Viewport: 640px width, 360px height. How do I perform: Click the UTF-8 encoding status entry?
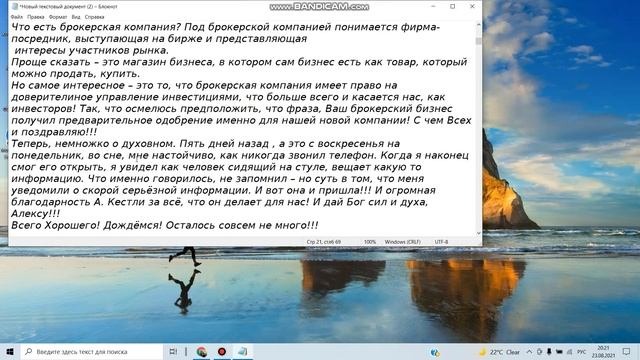coord(441,242)
